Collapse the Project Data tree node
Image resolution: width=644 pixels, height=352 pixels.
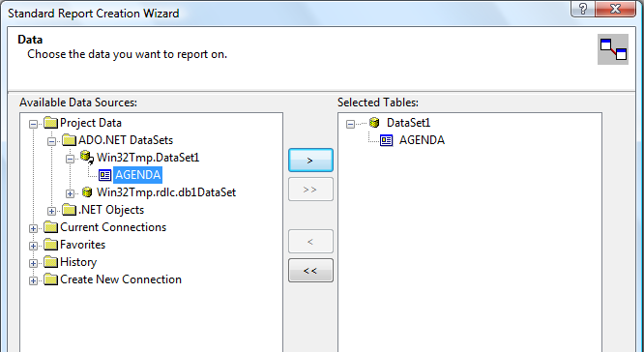(33, 124)
